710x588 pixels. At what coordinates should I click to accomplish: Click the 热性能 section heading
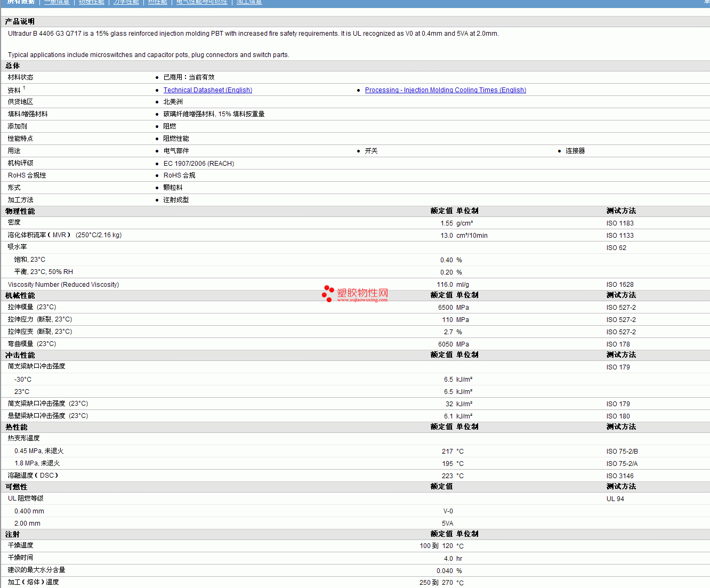17,427
